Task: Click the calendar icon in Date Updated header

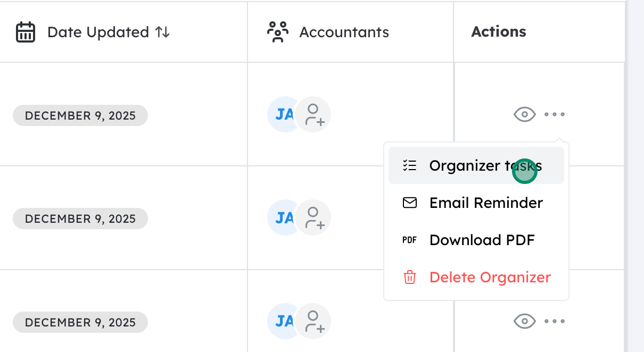Action: click(25, 32)
